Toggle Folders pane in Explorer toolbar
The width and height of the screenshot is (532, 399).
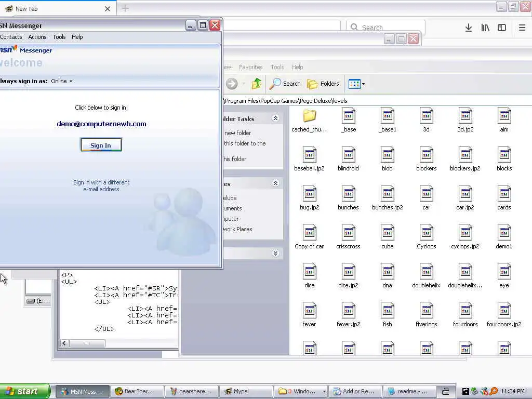click(x=323, y=84)
